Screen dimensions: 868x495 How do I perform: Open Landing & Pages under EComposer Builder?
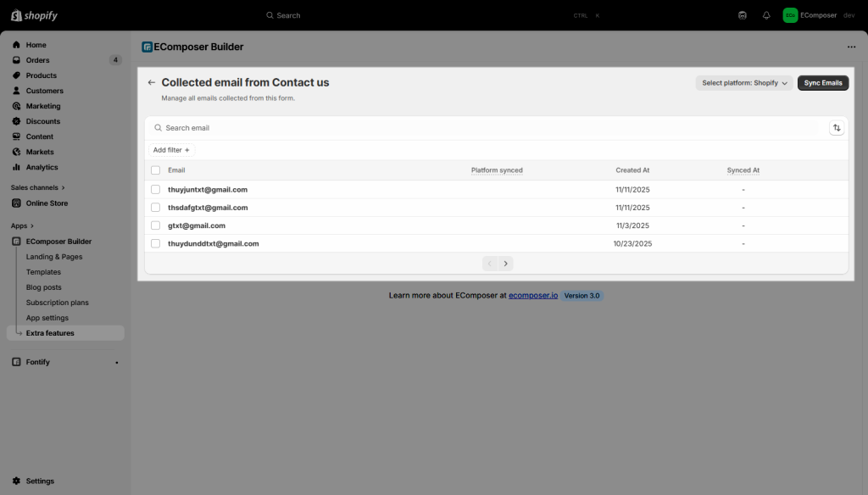pyautogui.click(x=54, y=257)
